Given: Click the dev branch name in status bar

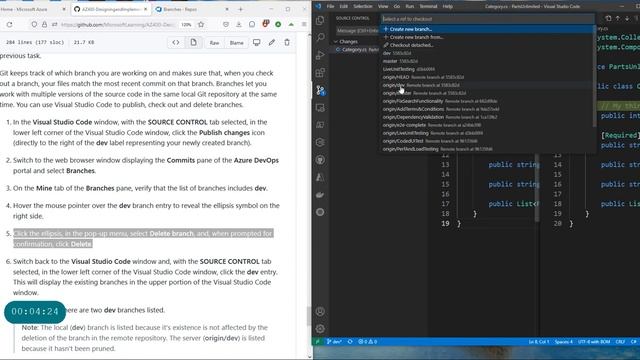Looking at the screenshot, I should pyautogui.click(x=334, y=342).
